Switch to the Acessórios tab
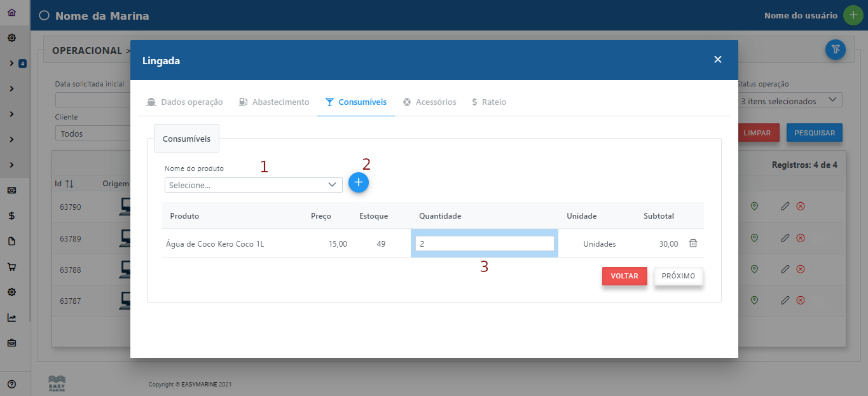Image resolution: width=868 pixels, height=396 pixels. [429, 102]
